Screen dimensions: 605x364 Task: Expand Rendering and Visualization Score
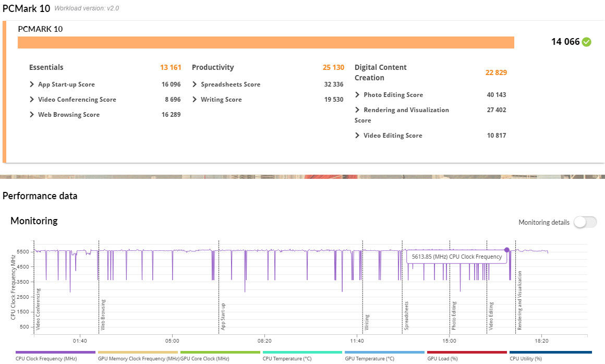click(357, 110)
